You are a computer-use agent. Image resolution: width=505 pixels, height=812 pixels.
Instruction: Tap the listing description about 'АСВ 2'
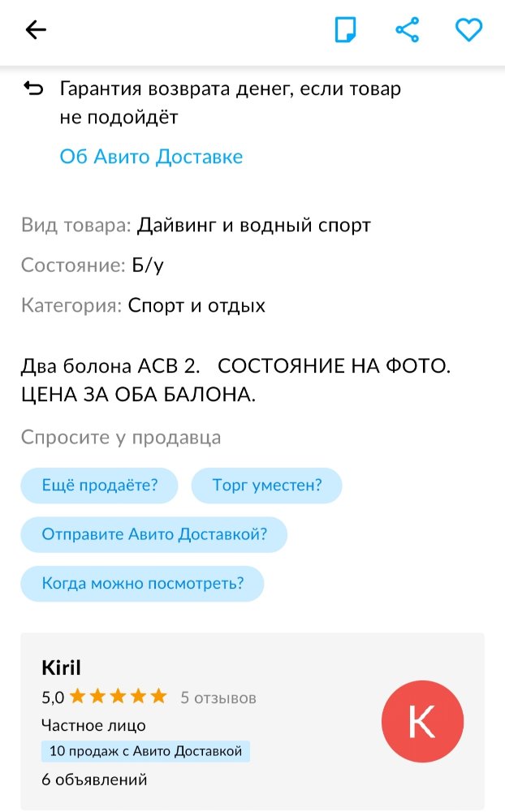(235, 380)
